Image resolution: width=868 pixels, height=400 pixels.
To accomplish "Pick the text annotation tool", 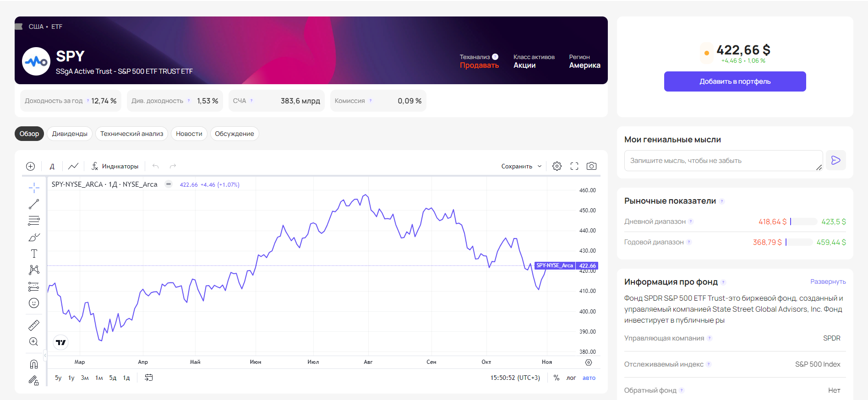I will 34,254.
